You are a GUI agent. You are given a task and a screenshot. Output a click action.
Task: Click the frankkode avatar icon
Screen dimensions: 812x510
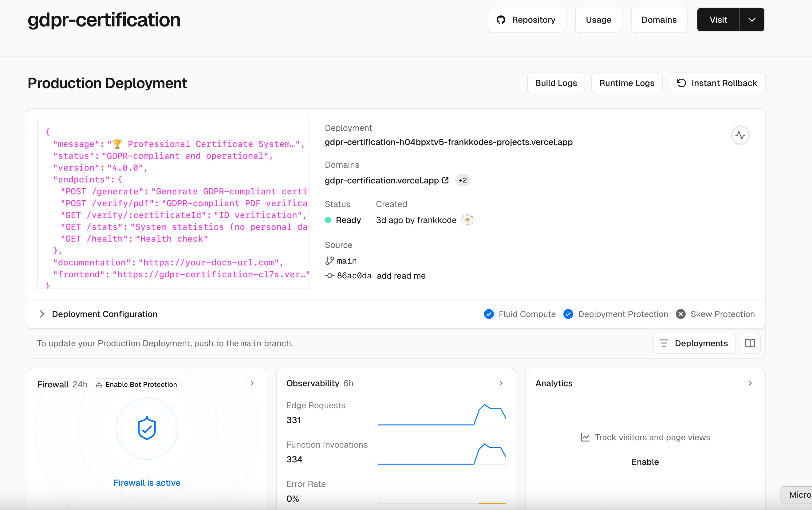point(467,220)
